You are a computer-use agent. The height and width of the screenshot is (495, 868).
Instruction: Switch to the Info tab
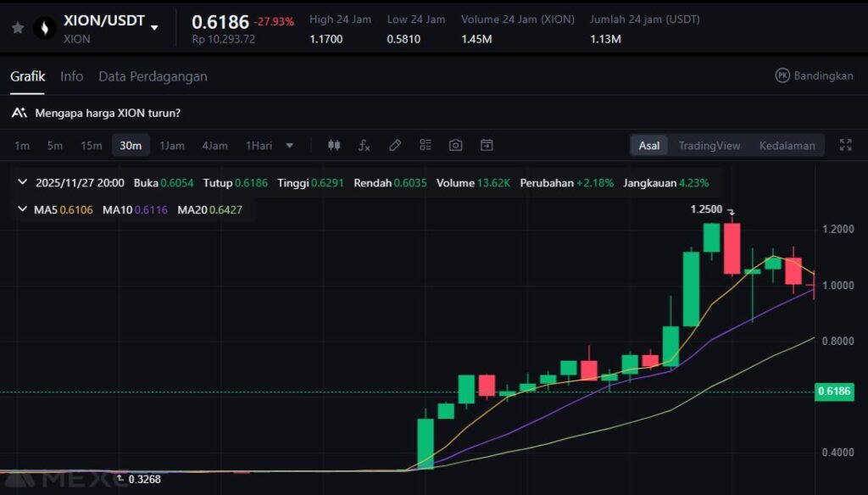[x=71, y=76]
